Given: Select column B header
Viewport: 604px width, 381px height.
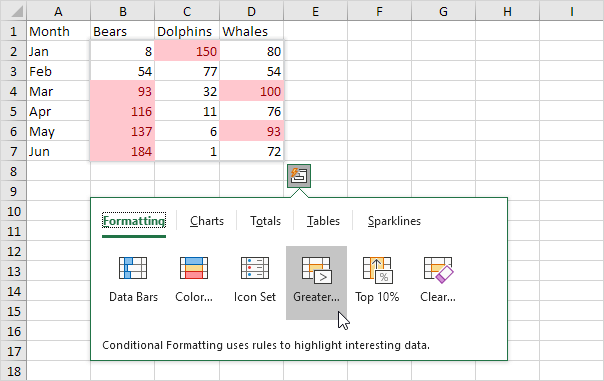Looking at the screenshot, I should 122,11.
